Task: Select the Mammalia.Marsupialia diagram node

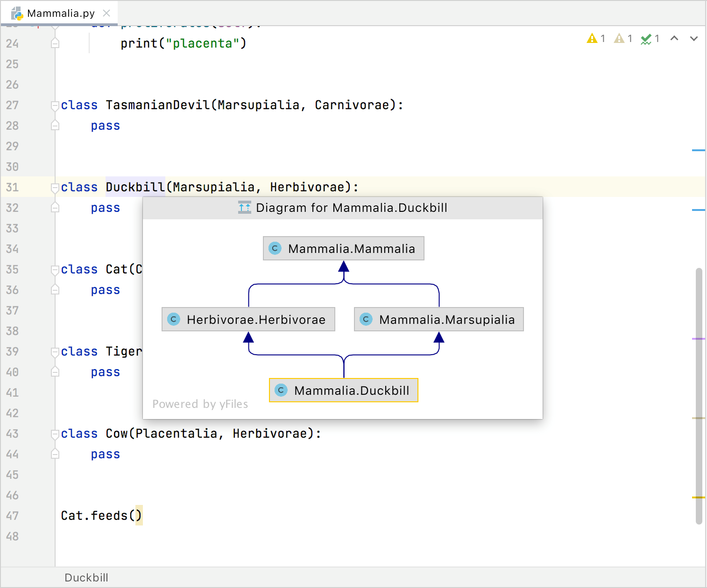Action: 439,319
